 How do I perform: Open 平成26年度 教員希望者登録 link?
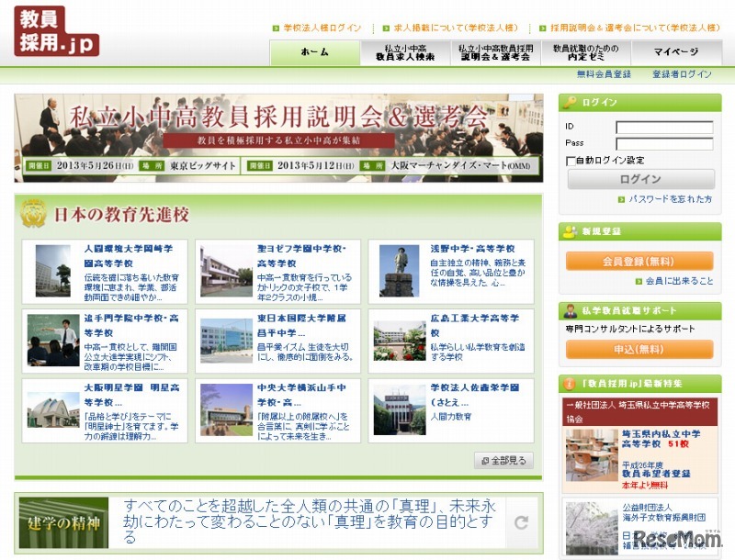pos(656,470)
